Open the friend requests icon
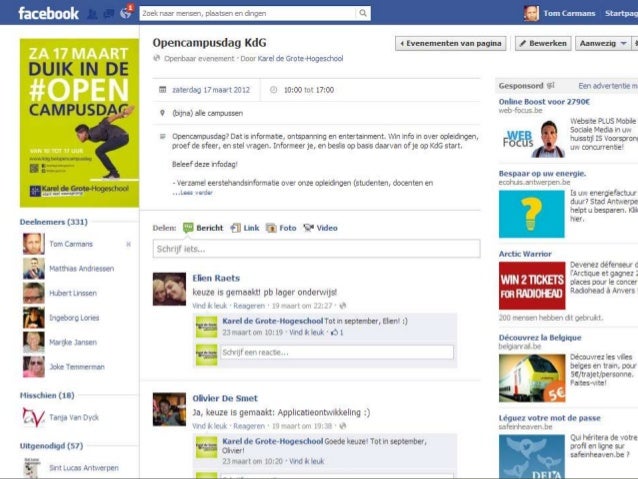Image resolution: width=638 pixels, height=479 pixels. 93,14
